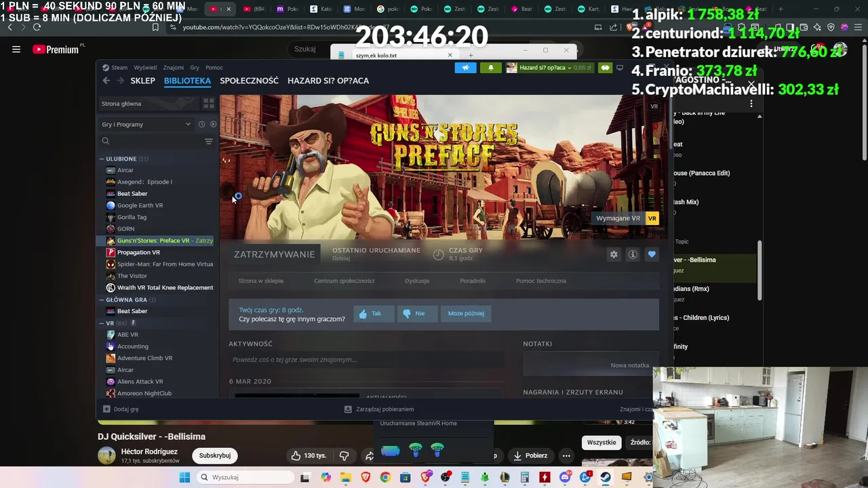Select Accounting in VR list

133,346
